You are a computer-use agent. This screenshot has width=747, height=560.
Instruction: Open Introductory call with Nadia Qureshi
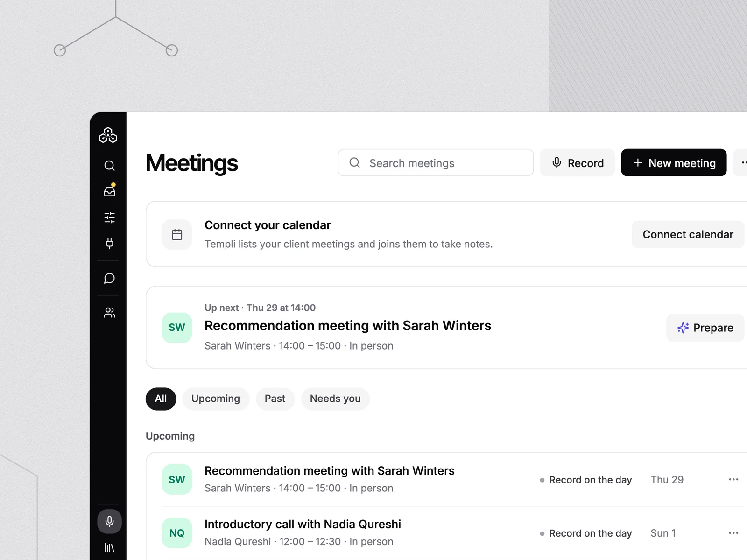coord(303,525)
